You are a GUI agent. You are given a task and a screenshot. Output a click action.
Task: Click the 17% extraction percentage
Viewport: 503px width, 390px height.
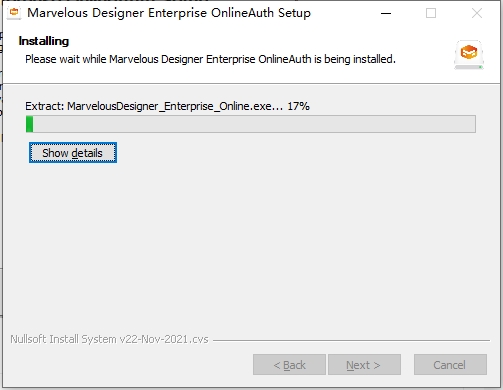pyautogui.click(x=298, y=106)
